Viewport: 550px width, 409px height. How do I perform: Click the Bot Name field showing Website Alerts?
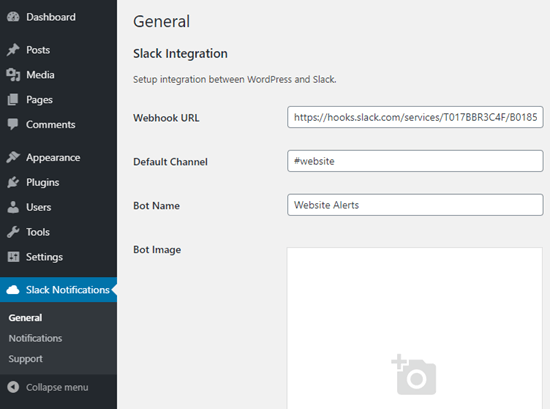click(x=415, y=205)
